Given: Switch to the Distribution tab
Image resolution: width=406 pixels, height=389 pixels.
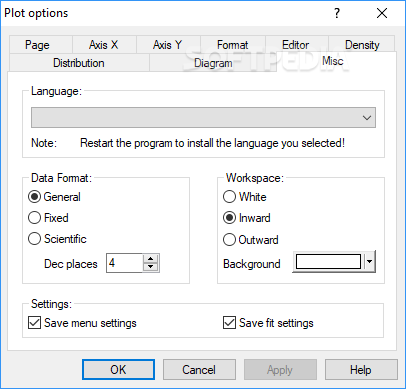Looking at the screenshot, I should [79, 63].
